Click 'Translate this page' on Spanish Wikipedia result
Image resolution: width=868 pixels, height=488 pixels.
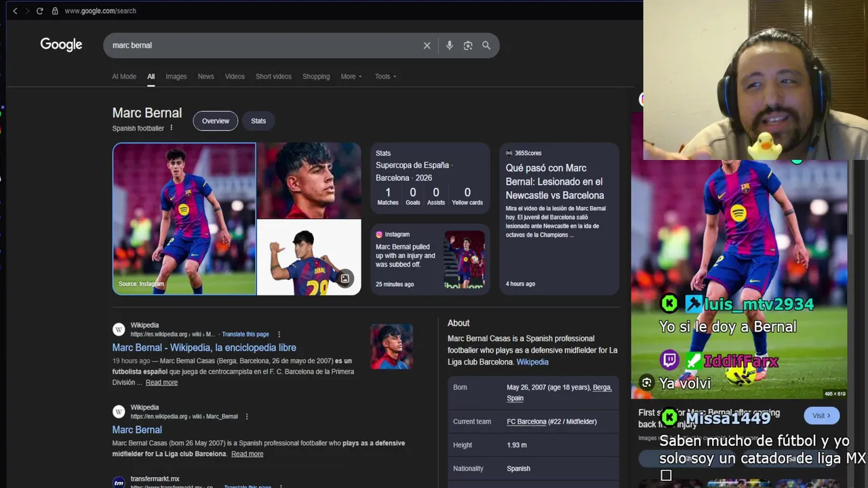coord(245,334)
